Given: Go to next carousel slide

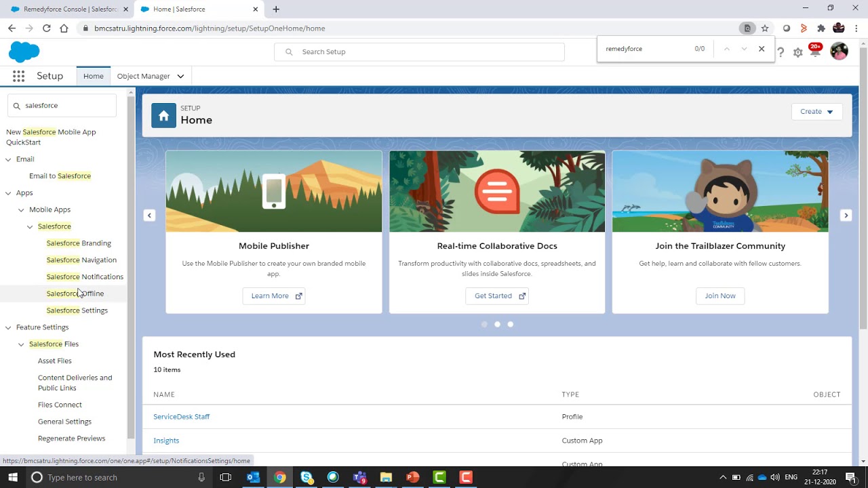Looking at the screenshot, I should [846, 215].
